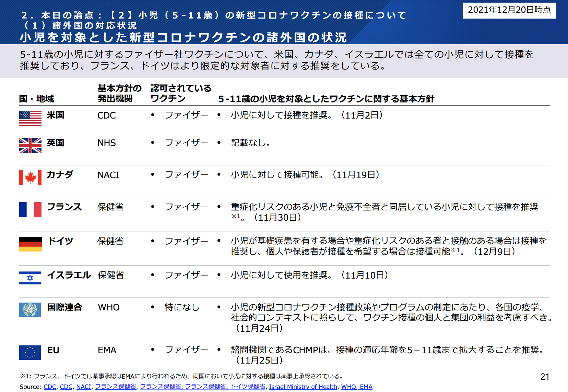This screenshot has width=568, height=392.
Task: Select the United Nations emblem icon
Action: [x=30, y=310]
